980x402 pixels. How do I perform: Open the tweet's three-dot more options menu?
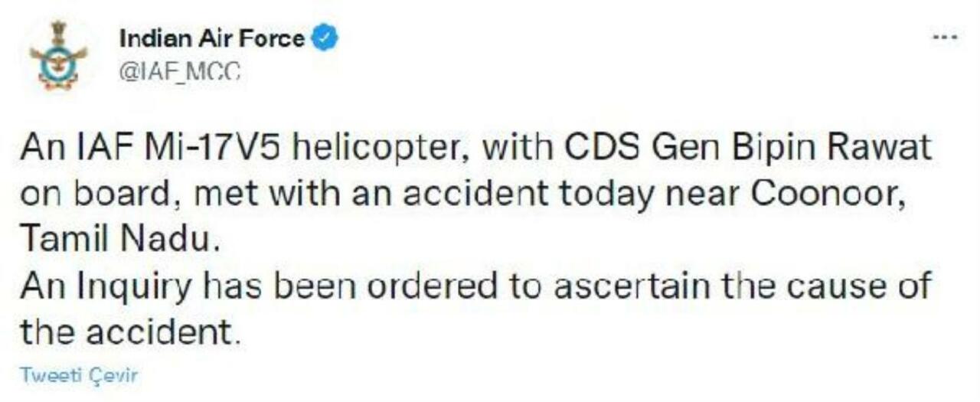(944, 37)
